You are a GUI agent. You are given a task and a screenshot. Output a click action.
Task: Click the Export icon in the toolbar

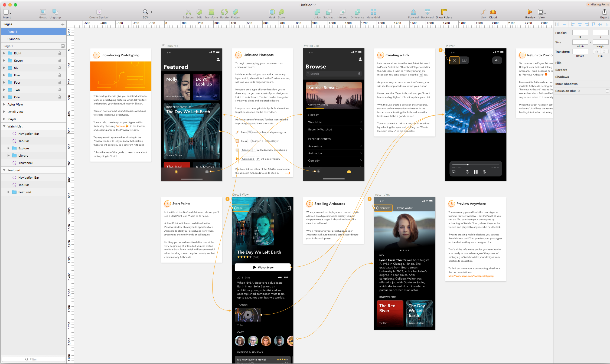tap(604, 12)
